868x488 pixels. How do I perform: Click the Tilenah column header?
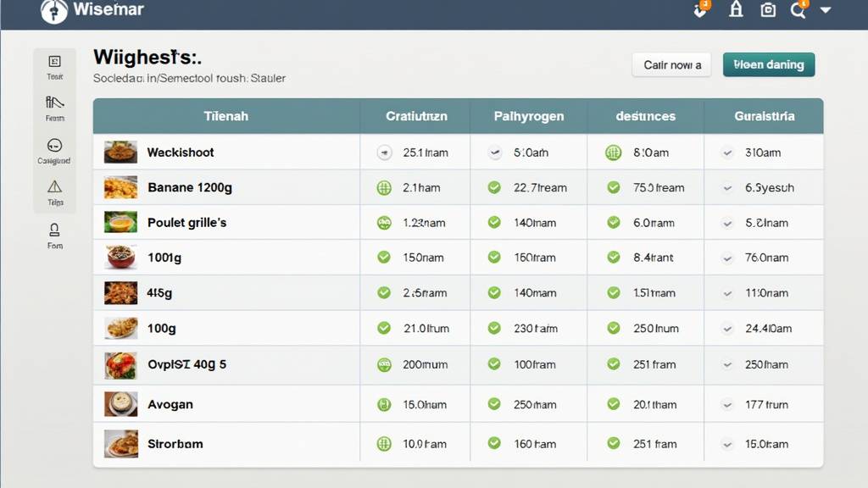tap(226, 116)
